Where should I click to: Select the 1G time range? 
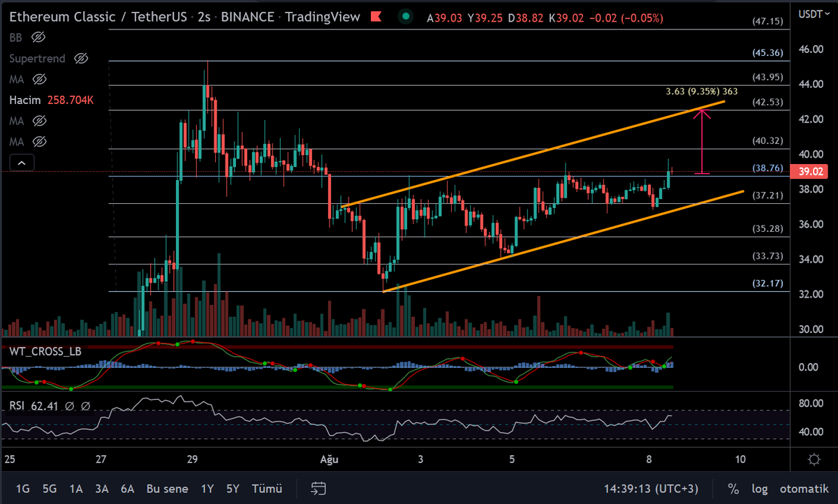click(23, 489)
